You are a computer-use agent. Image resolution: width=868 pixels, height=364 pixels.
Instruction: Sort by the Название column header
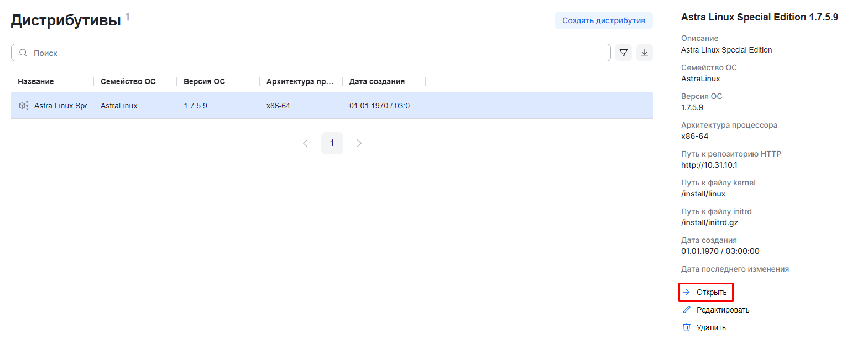pos(36,81)
